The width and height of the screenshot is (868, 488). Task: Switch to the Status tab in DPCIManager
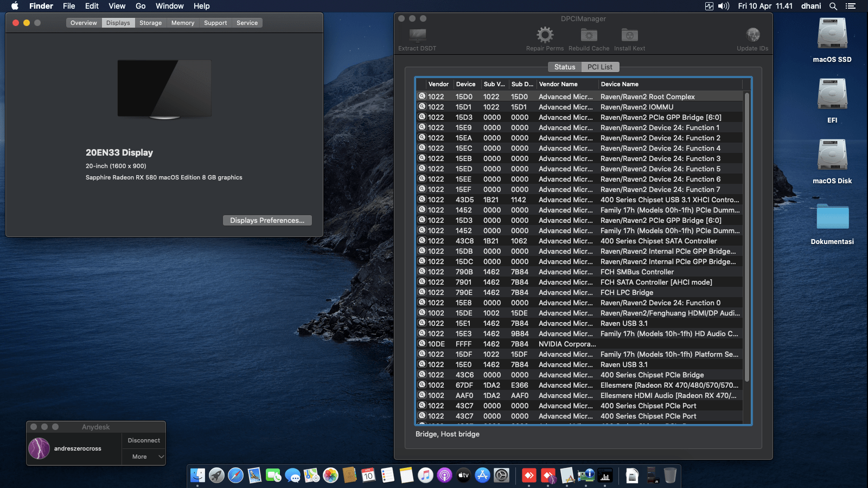565,67
